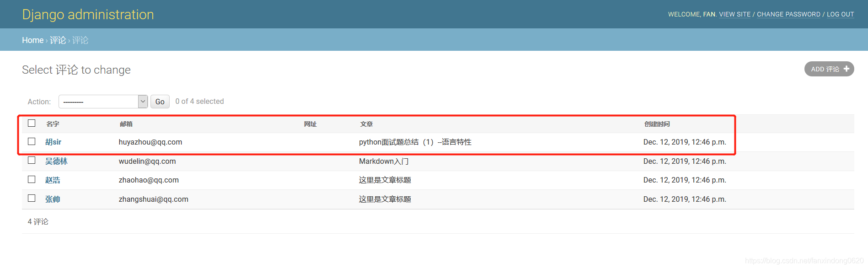This screenshot has width=868, height=269.
Task: Click the date cell in 张帅 row
Action: pyautogui.click(x=685, y=199)
